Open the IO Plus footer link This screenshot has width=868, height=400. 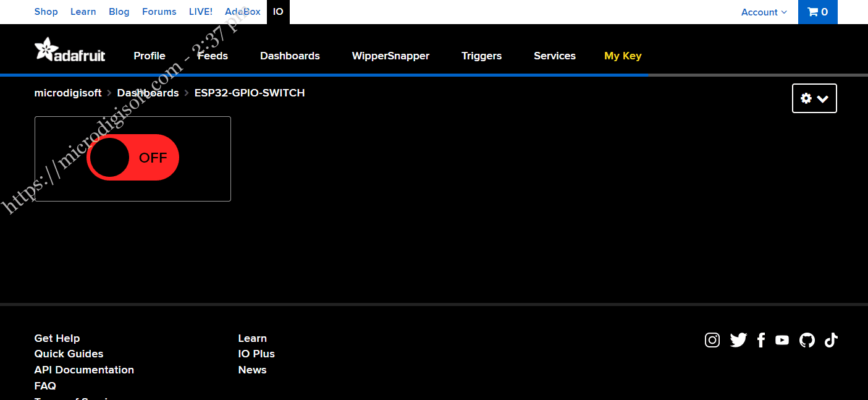point(256,354)
